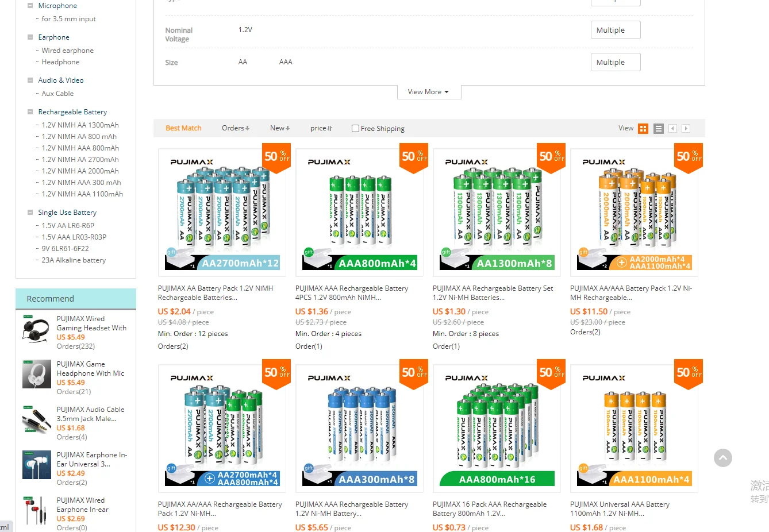Screen dimensions: 769x532
Task: Open 1.2V NIMH AA 2700mAh category
Action: pos(80,160)
